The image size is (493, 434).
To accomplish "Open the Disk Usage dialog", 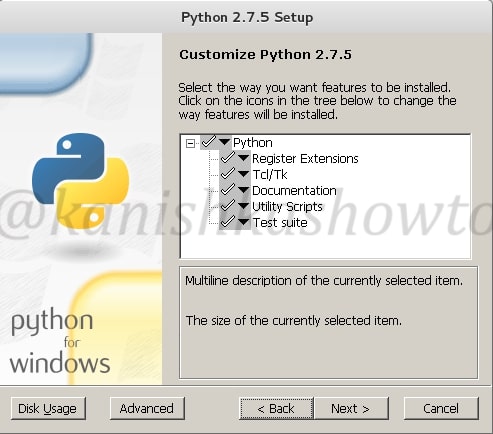I will (x=48, y=408).
